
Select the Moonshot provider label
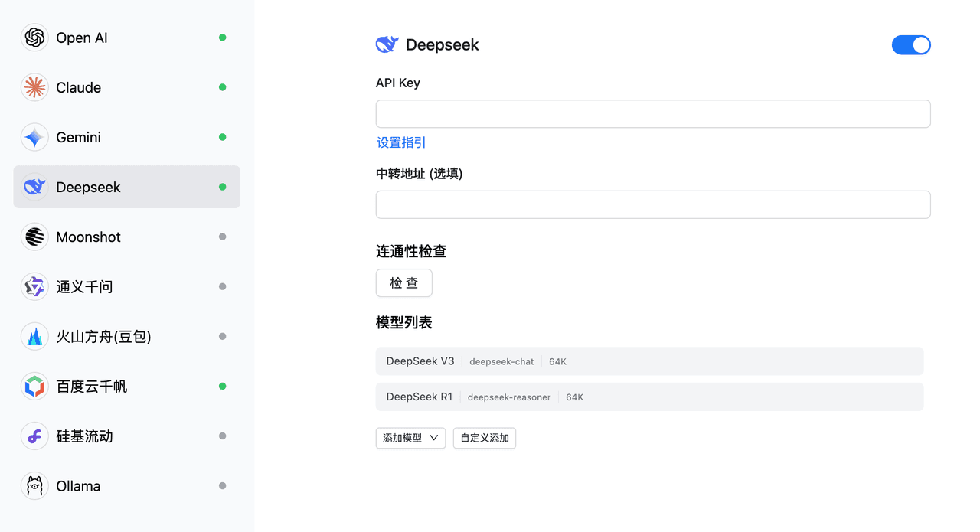(x=89, y=237)
